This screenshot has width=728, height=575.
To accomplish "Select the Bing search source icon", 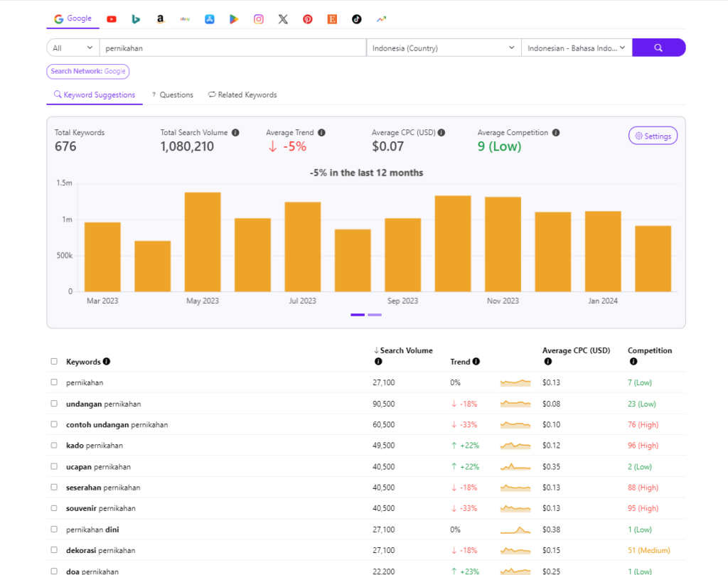I will click(136, 19).
